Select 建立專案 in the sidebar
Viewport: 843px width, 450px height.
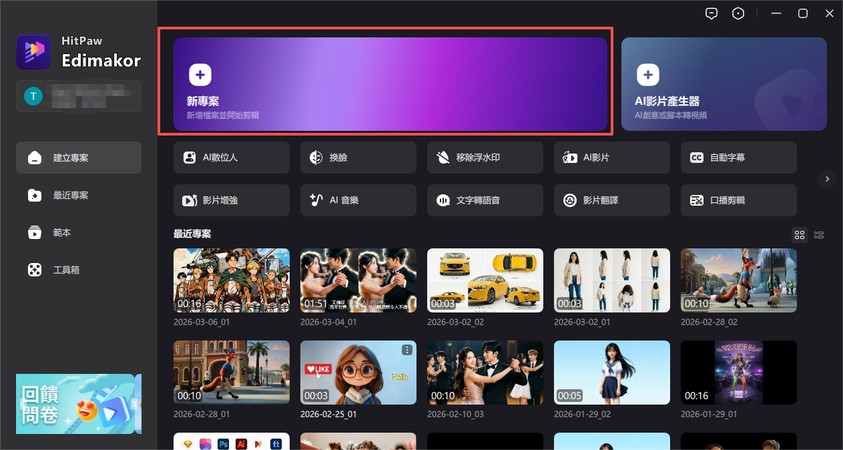[x=78, y=158]
